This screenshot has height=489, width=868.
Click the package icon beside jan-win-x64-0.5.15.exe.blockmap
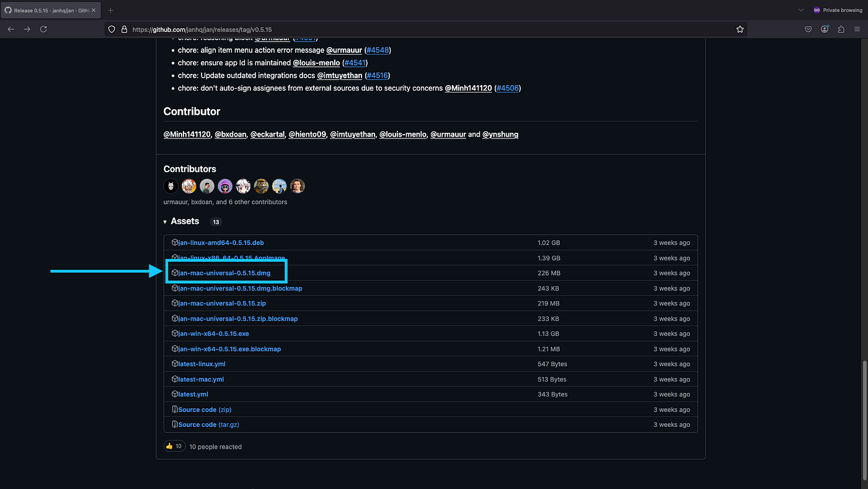pyautogui.click(x=175, y=349)
